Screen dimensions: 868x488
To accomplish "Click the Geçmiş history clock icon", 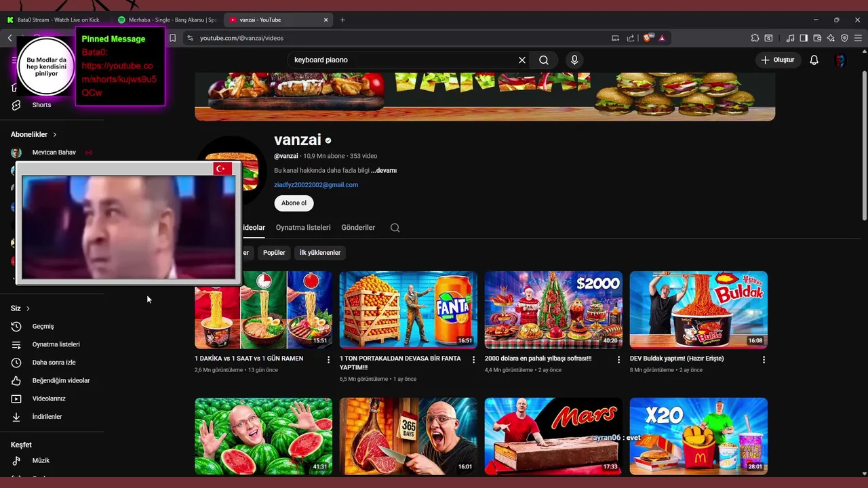I will pos(16,327).
